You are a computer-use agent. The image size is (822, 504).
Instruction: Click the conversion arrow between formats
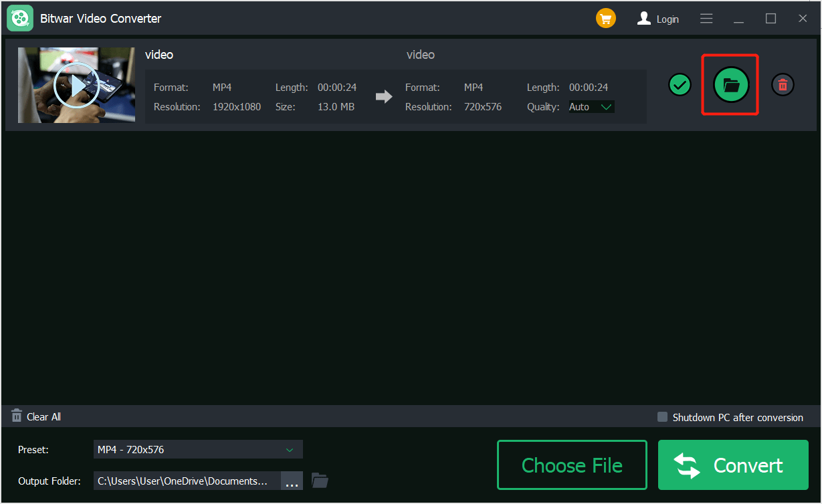384,97
